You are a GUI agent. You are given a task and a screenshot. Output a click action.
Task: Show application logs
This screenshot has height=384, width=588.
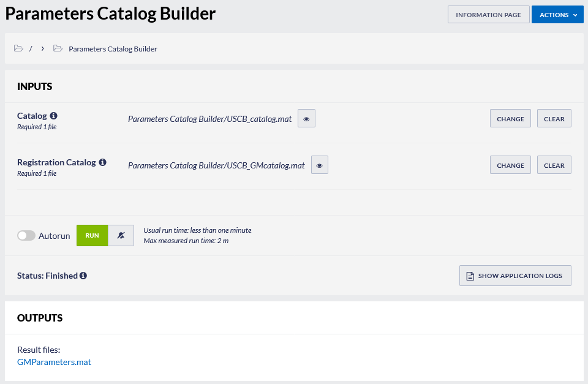pyautogui.click(x=515, y=276)
